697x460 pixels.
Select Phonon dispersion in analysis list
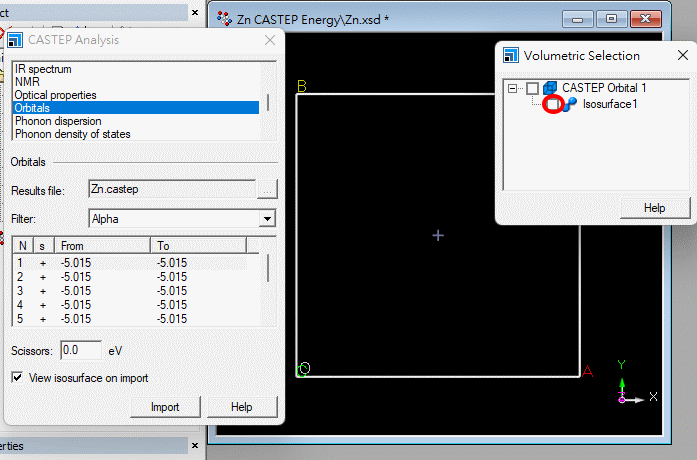(x=57, y=121)
